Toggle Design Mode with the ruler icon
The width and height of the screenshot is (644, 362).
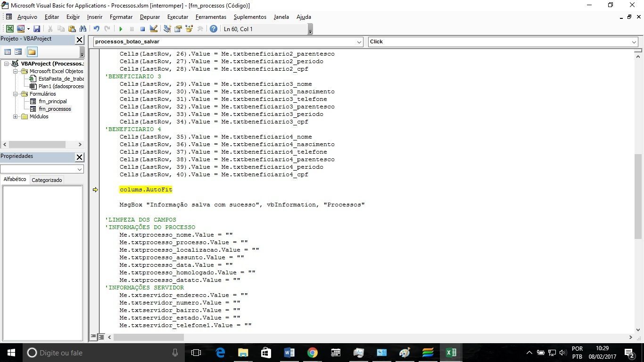click(x=153, y=29)
